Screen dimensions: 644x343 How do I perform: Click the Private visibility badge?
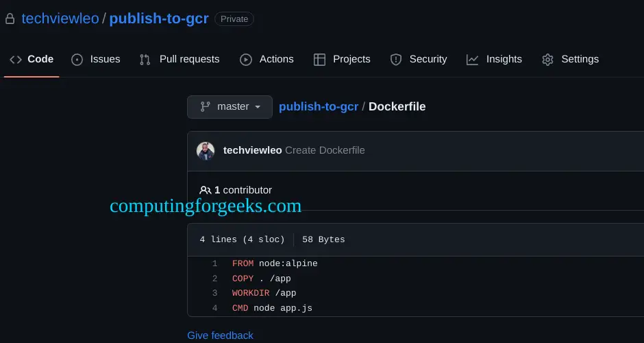coord(234,19)
